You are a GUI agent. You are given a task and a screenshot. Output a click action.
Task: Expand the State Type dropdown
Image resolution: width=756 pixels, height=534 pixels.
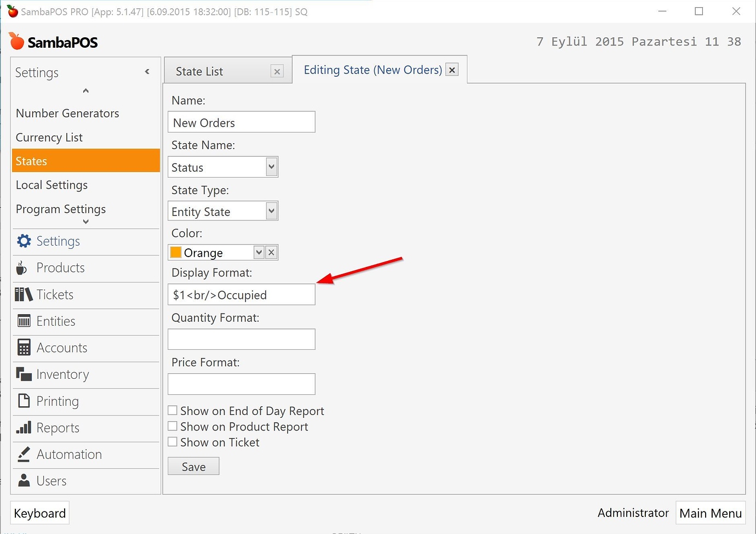[271, 211]
